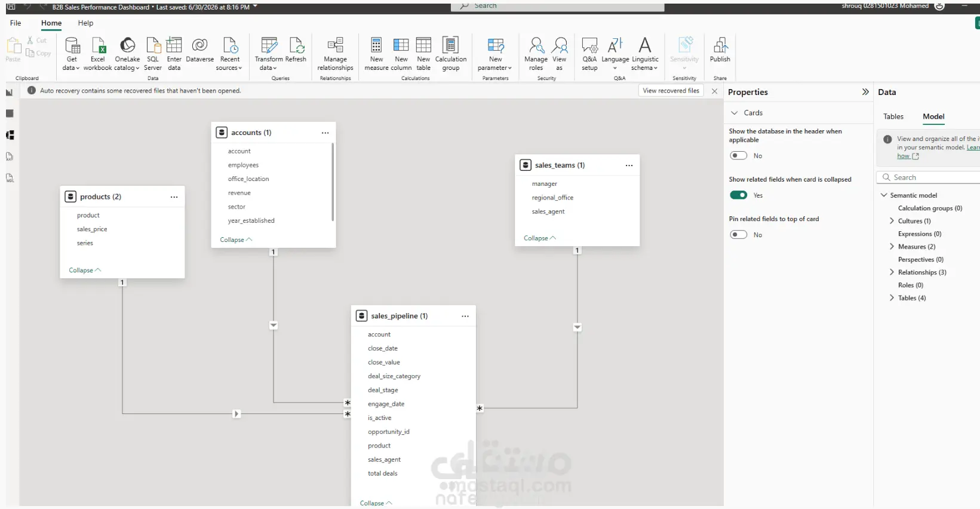
Task: Select Perspectives (0) in model tree
Action: point(920,260)
